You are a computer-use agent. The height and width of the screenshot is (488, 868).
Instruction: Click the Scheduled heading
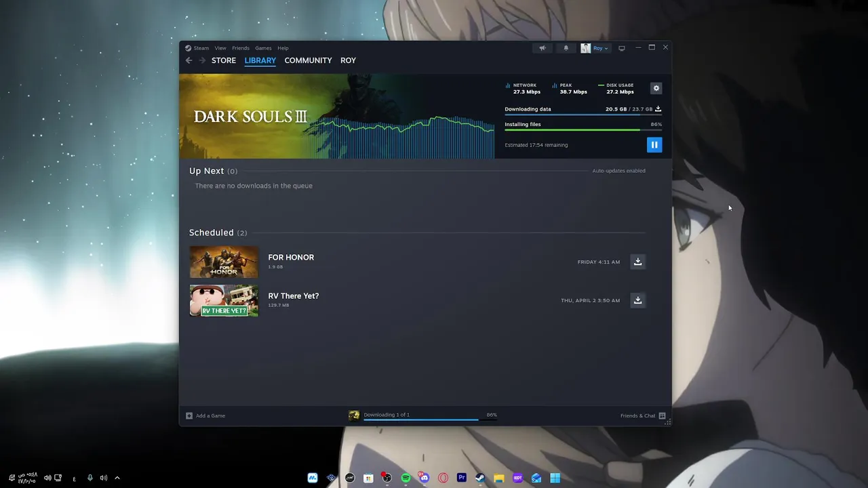tap(212, 232)
